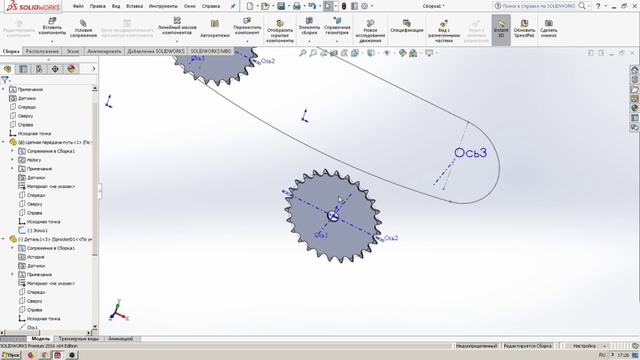The height and width of the screenshot is (360, 640).
Task: Toggle Hide/Show Items eye in view toolbar
Action: [386, 53]
